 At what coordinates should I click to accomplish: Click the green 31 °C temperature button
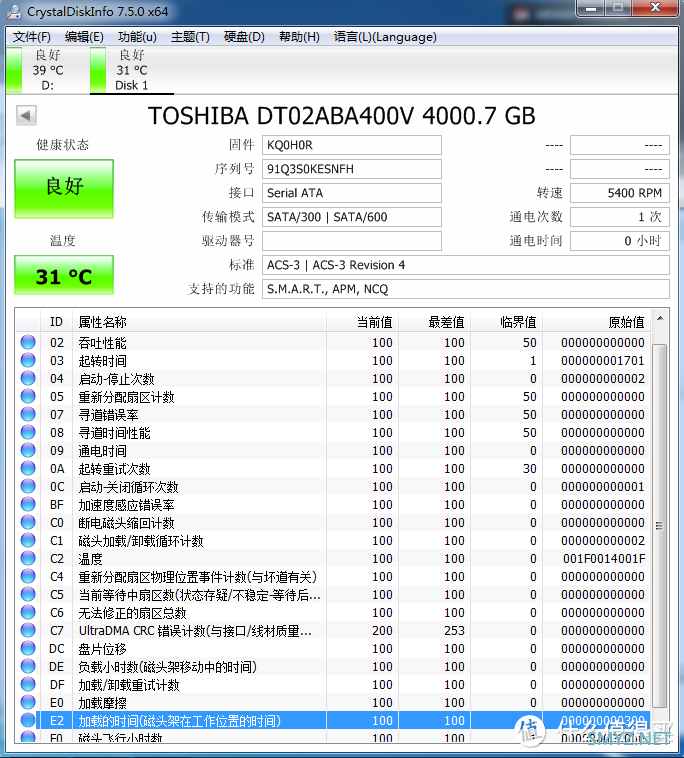[64, 275]
